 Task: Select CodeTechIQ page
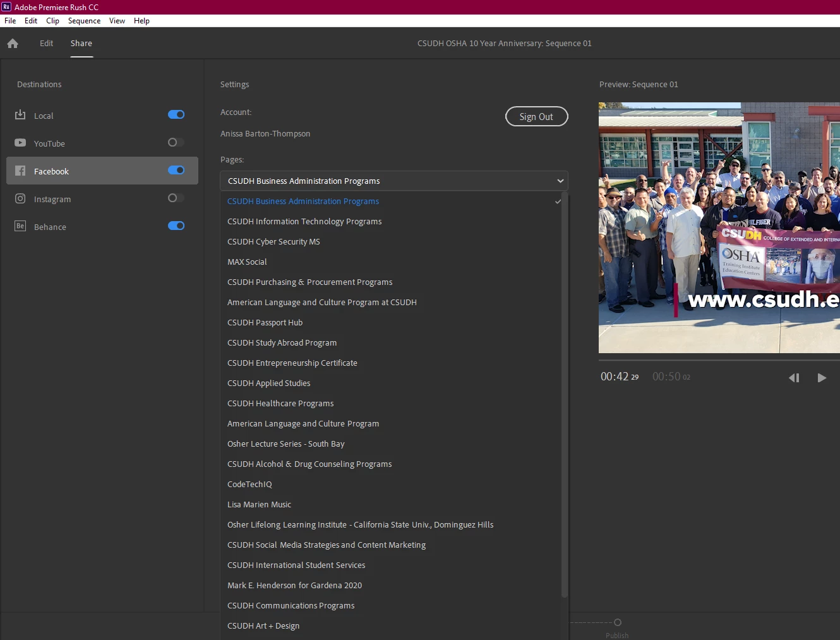pyautogui.click(x=391, y=484)
